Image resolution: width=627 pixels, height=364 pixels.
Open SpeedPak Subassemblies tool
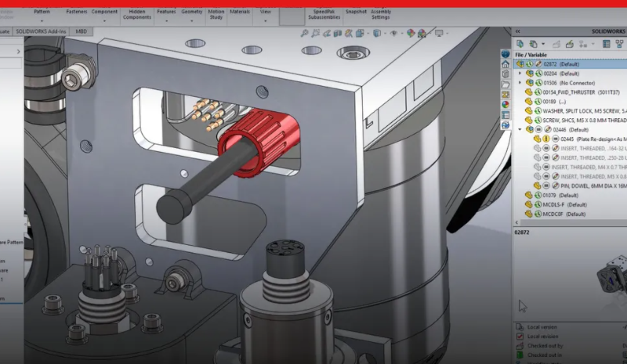(x=324, y=15)
